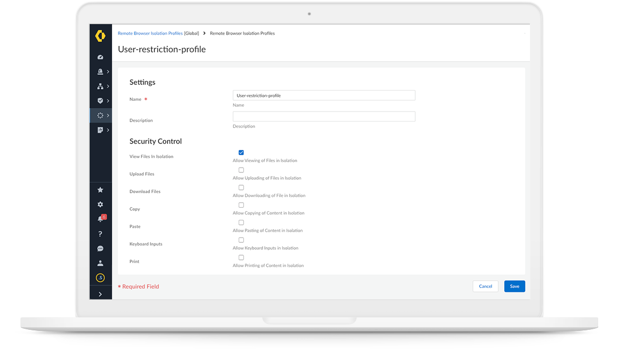Open the Help question mark icon

click(100, 233)
